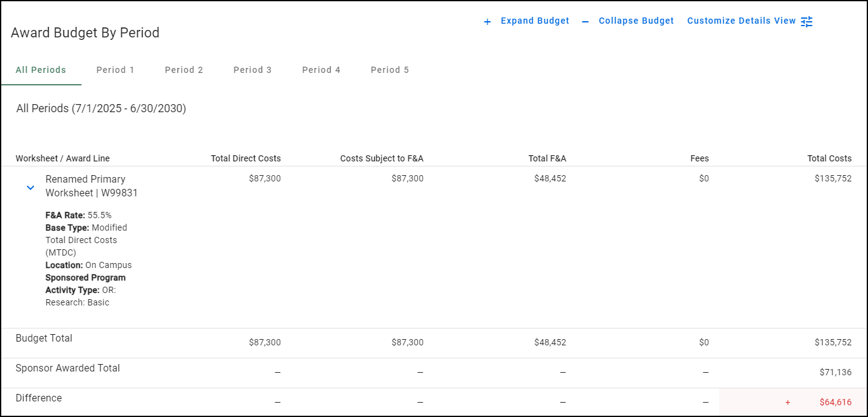The width and height of the screenshot is (868, 417).
Task: Click the Budget Total row label
Action: [44, 338]
